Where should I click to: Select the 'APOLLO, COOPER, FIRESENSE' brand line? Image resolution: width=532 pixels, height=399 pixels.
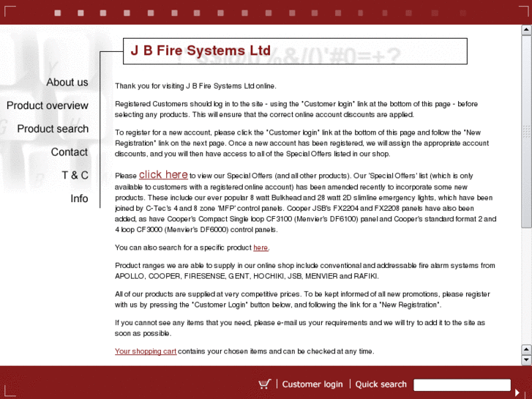point(247,276)
